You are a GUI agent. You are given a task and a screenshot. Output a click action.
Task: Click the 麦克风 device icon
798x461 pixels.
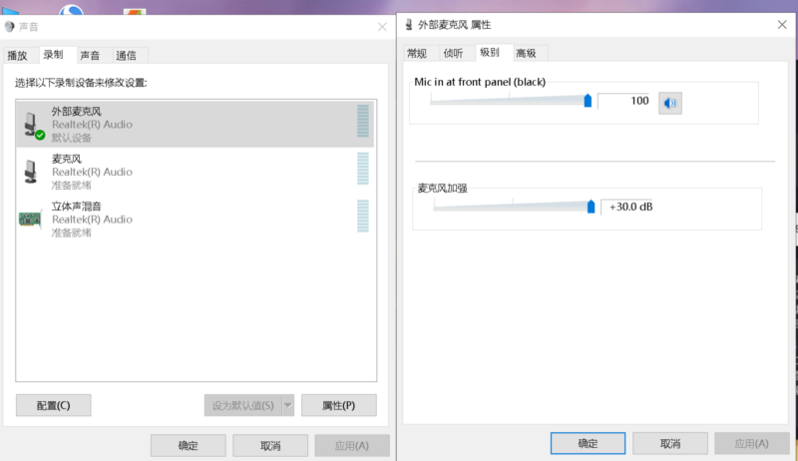31,171
